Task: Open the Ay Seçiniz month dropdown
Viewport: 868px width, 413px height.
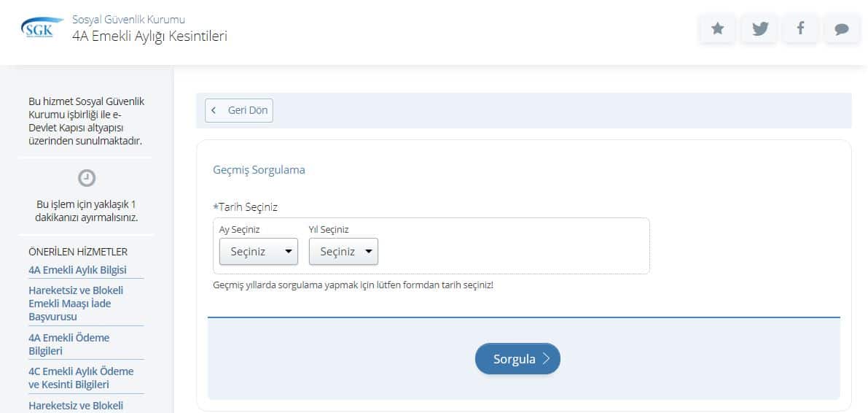Action: [259, 252]
